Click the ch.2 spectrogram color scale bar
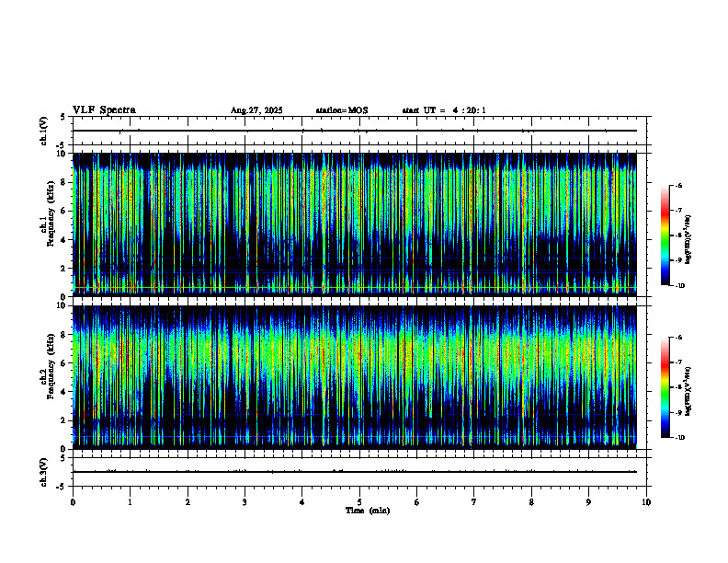Screen dimensions: 728x563 coord(665,387)
